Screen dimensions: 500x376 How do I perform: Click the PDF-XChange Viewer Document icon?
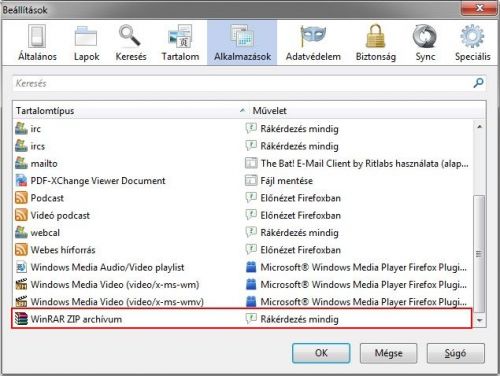pos(21,181)
